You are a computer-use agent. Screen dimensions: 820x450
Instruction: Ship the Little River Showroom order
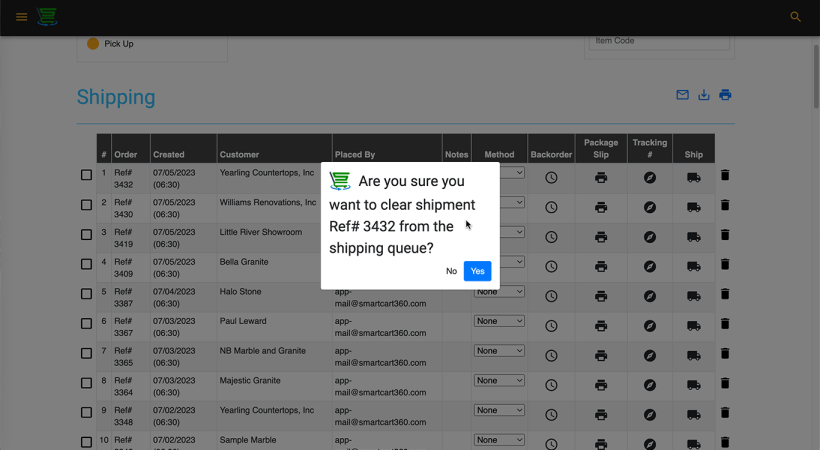[693, 237]
